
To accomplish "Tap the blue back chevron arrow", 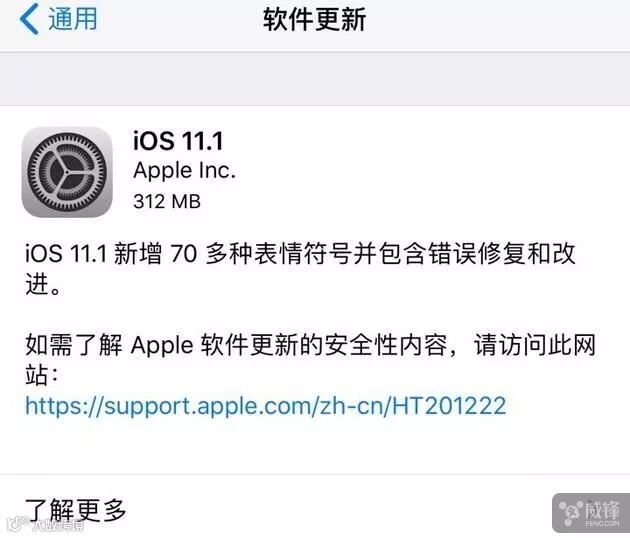I will click(x=29, y=19).
